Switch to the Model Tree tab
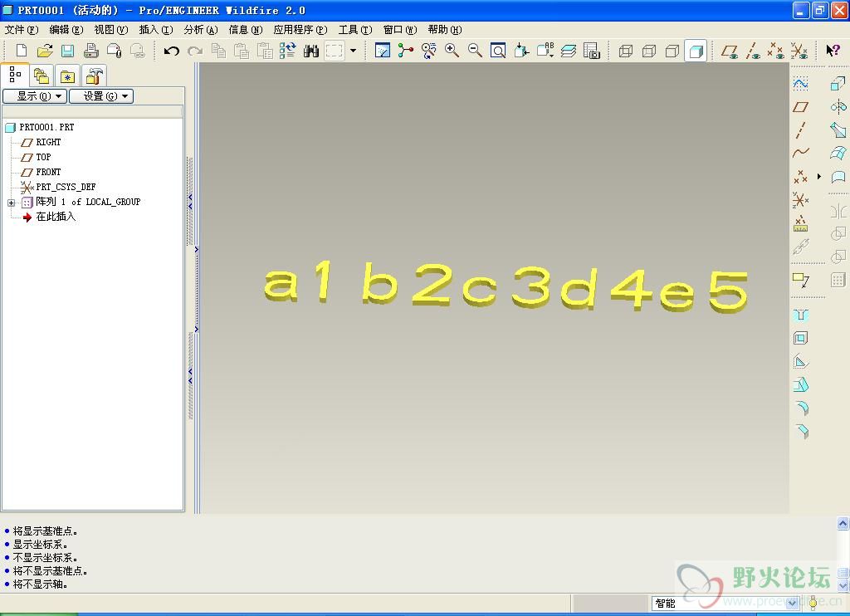 15,75
